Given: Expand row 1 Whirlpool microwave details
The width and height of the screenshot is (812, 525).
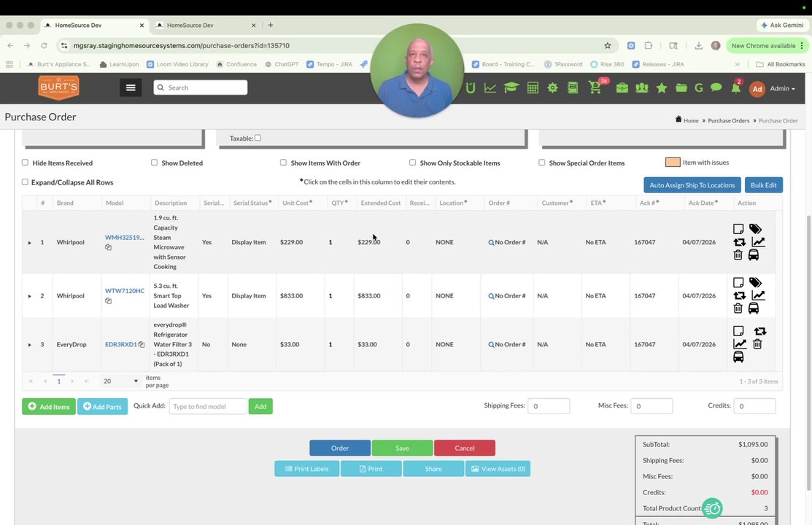Looking at the screenshot, I should coord(29,242).
